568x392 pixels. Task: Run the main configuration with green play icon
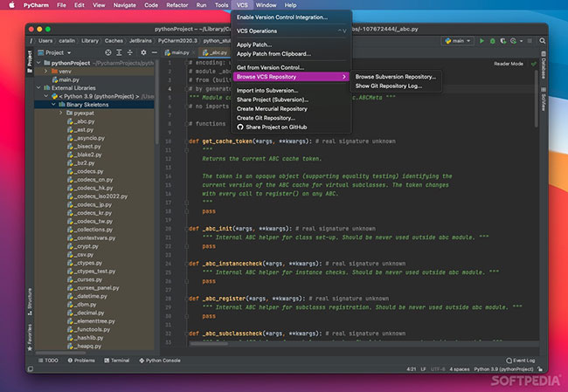tap(481, 41)
